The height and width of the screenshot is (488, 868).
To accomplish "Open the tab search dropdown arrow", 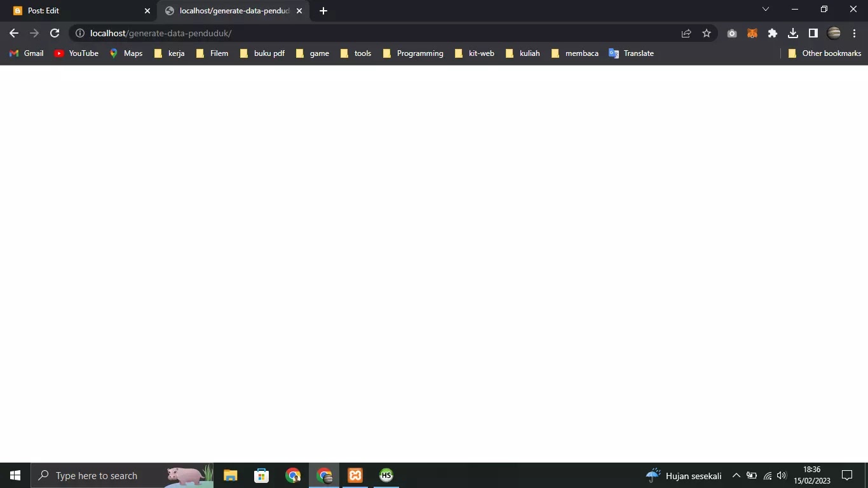I will tap(766, 10).
